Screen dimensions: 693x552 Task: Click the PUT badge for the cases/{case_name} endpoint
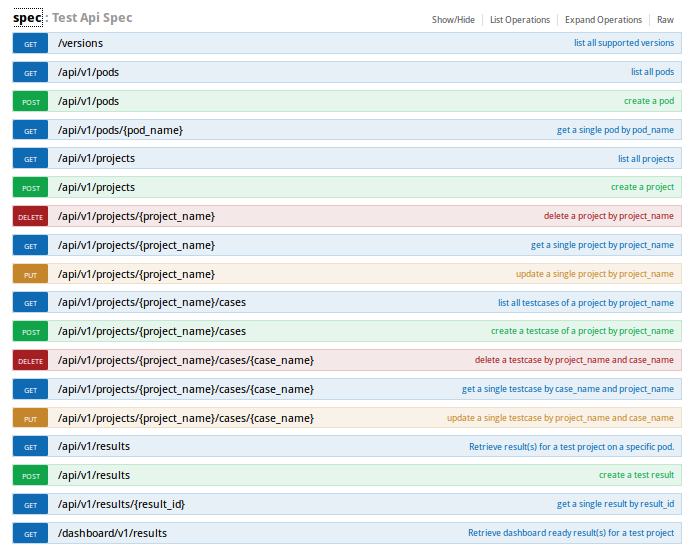pos(30,419)
